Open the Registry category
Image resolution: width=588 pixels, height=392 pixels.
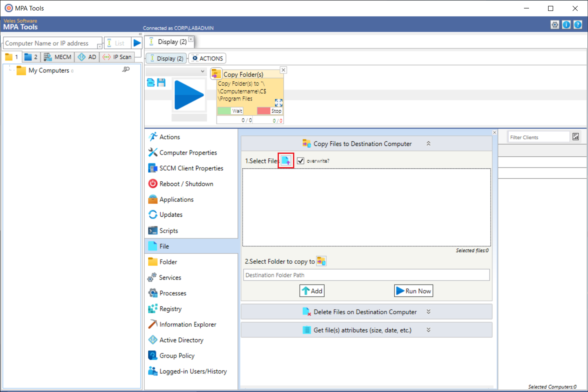pyautogui.click(x=191, y=309)
